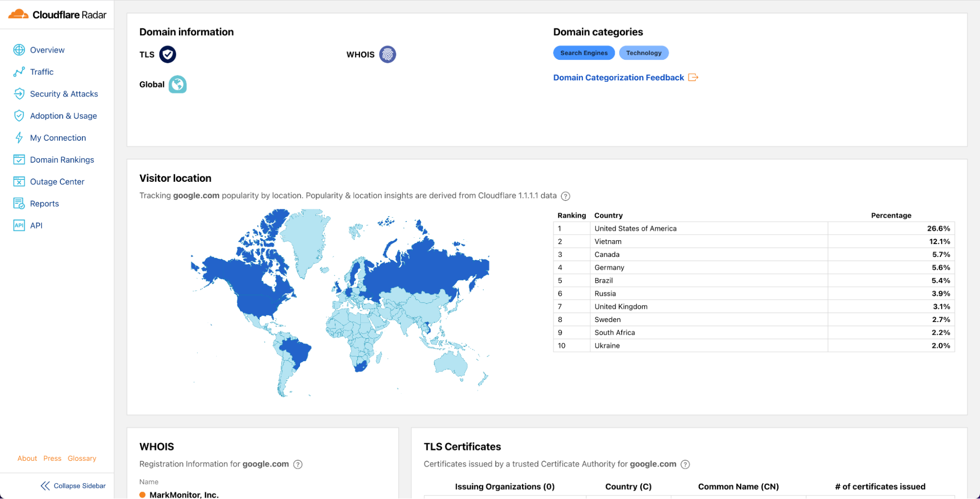Click the API icon in sidebar

click(x=19, y=225)
